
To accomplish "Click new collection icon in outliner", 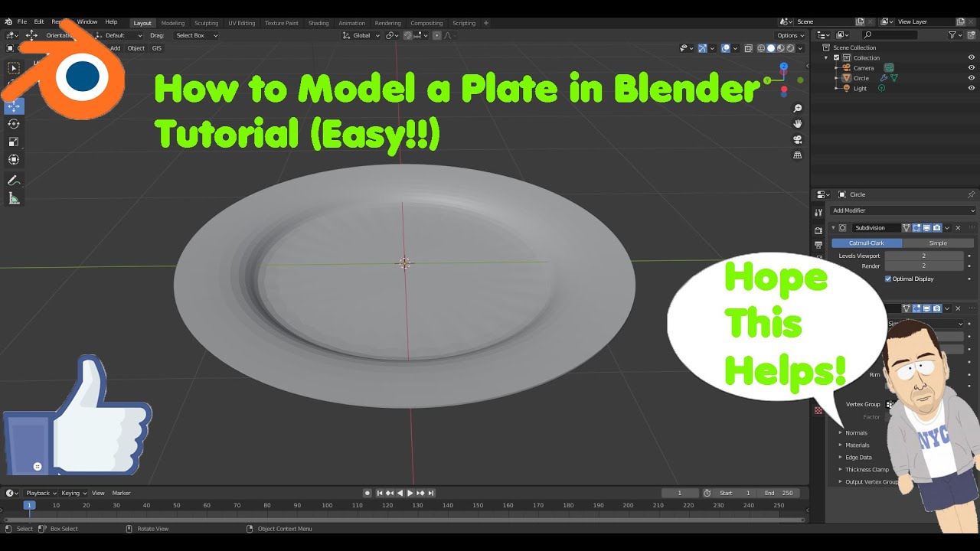I will pos(972,35).
